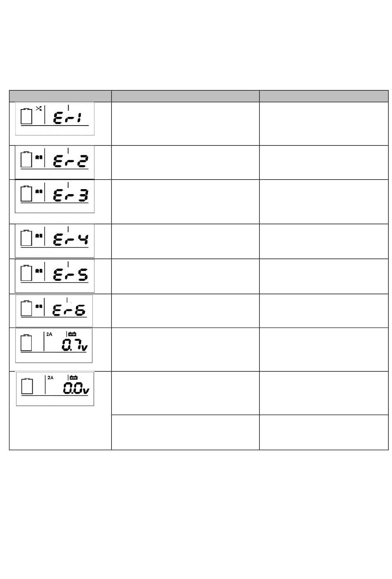Click the 0.0v voltage readout
Viewport: 392px width, 579px height.
pyautogui.click(x=76, y=388)
